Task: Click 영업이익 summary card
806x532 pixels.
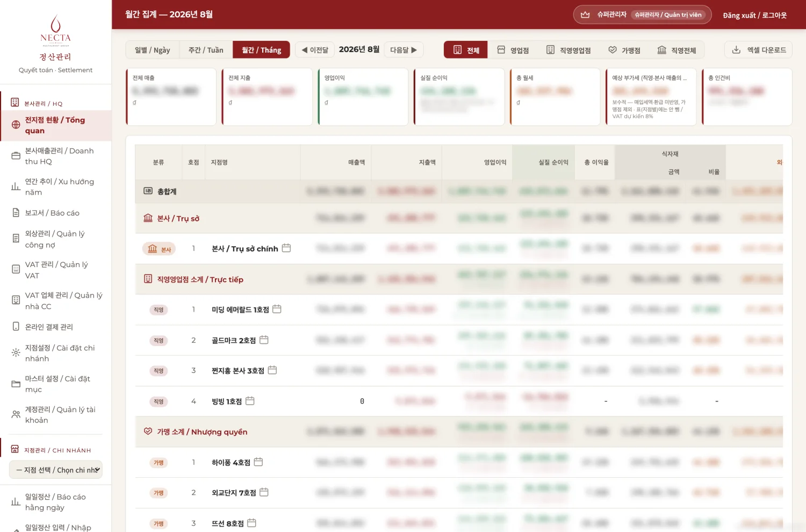Action: (x=363, y=97)
